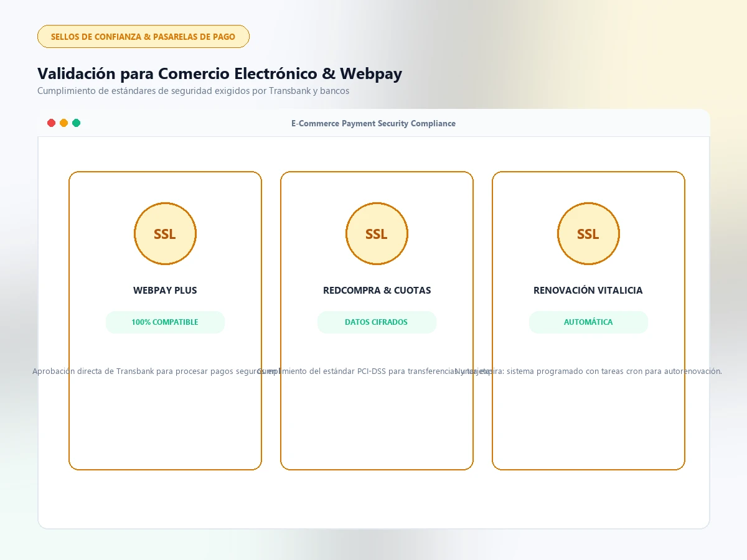Click the RENOVACIÓN VITALICIA card title
This screenshot has height=560, width=747.
coord(588,291)
